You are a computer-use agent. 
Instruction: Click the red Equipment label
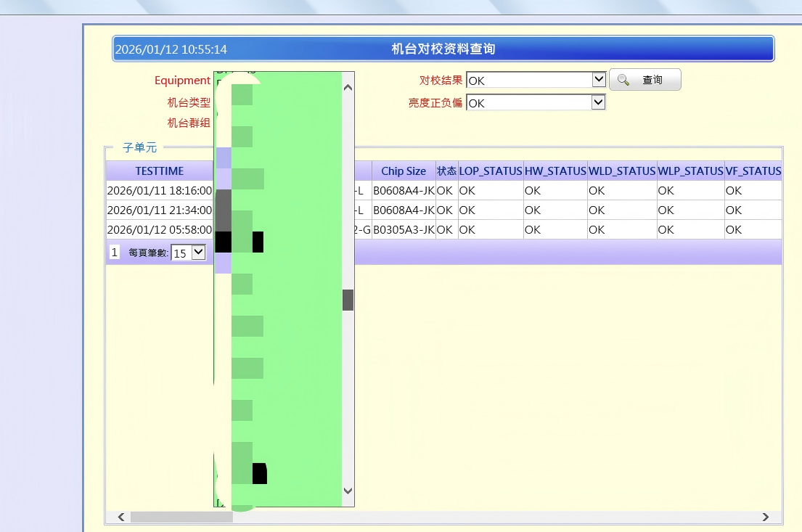[181, 80]
